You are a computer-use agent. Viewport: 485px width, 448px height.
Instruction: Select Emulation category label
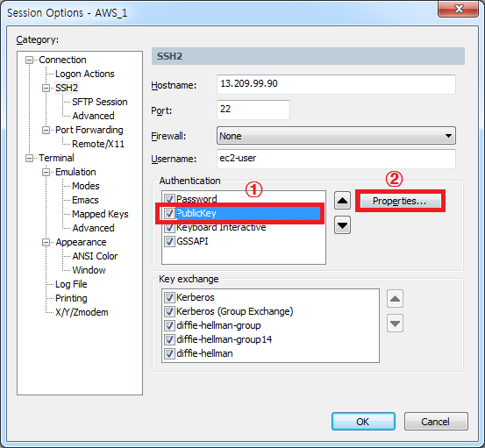(x=75, y=172)
